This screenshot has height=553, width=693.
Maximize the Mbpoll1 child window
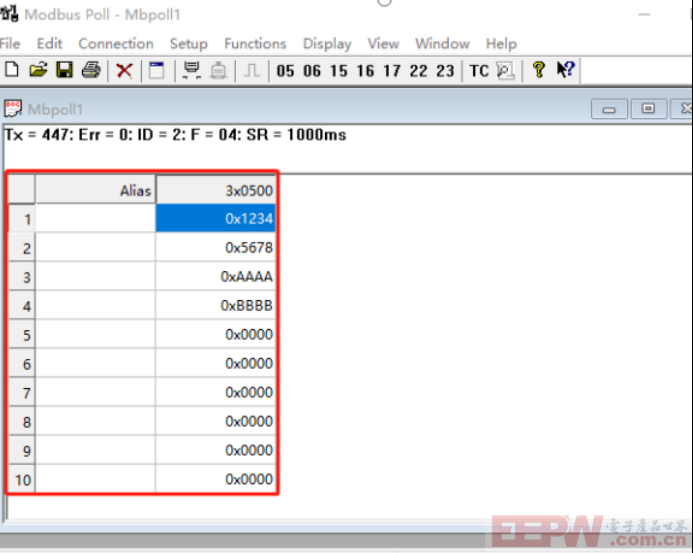click(x=648, y=109)
